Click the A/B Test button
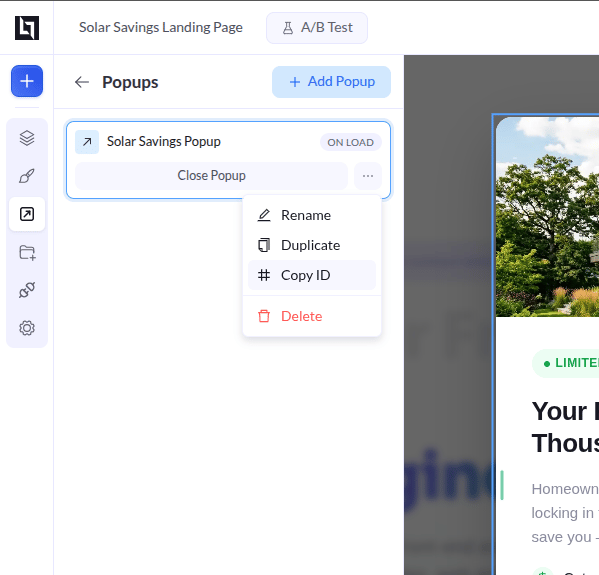The height and width of the screenshot is (575, 599). click(317, 28)
